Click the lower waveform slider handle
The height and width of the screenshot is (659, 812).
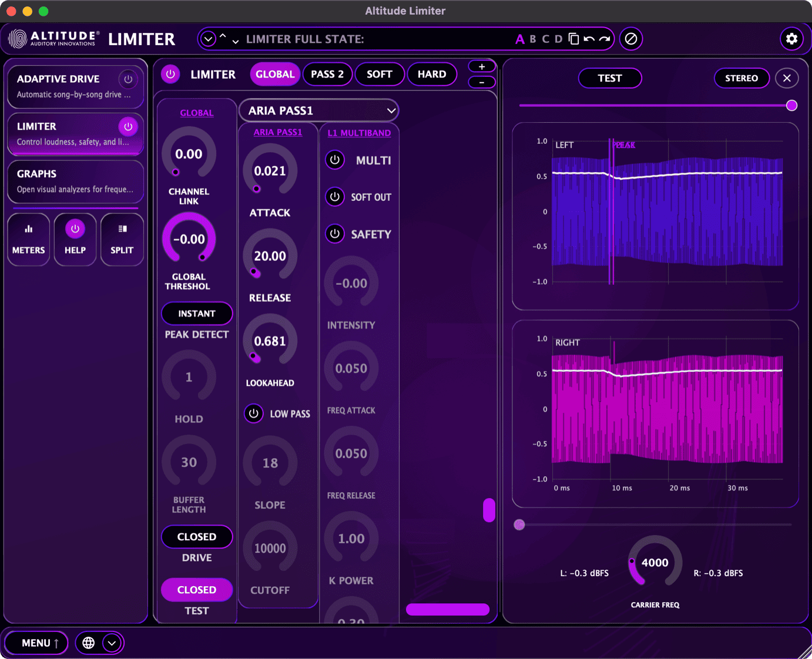(519, 524)
